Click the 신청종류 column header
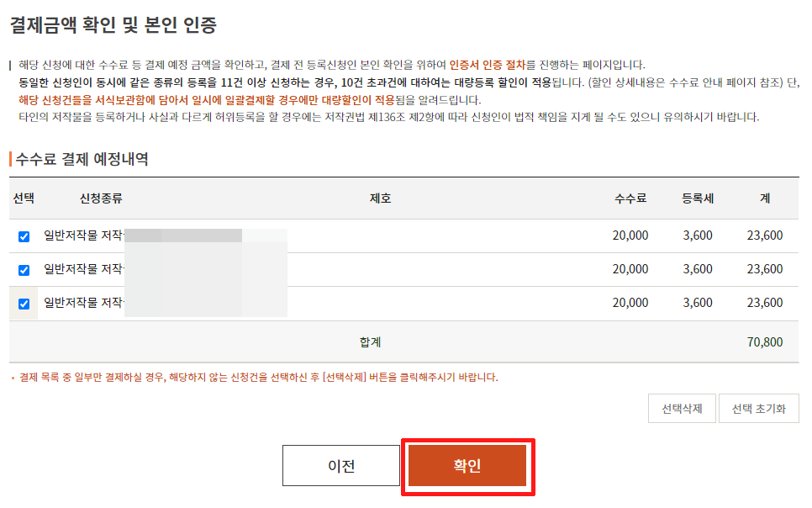812x508 pixels. click(x=101, y=198)
